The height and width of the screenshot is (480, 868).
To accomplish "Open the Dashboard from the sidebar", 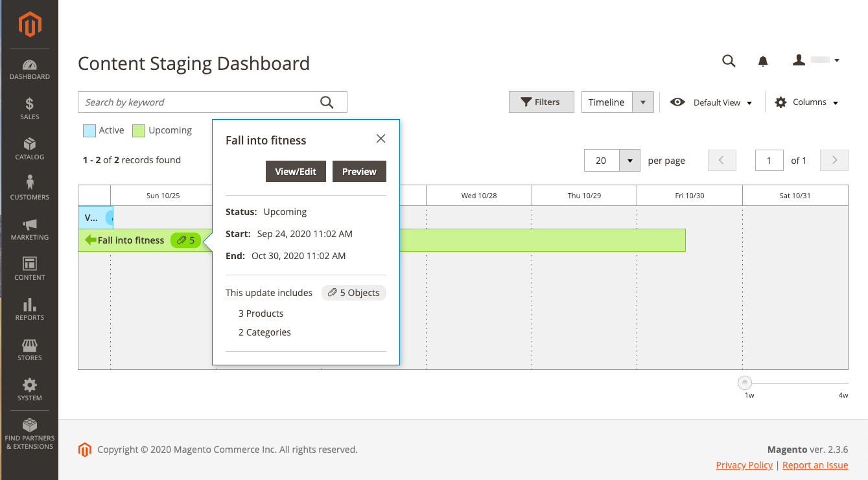I will coord(29,69).
